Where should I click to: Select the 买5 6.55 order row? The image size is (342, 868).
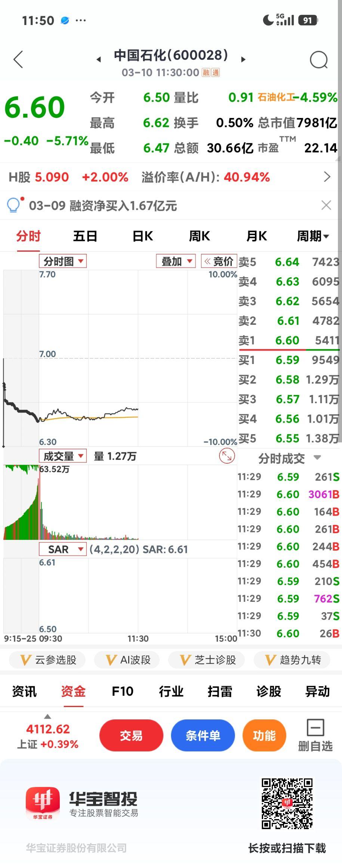click(289, 438)
